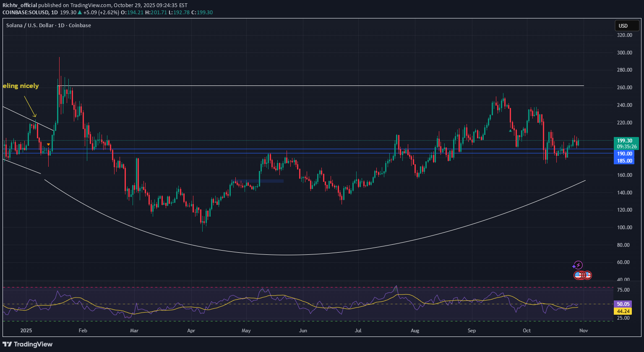Click the yellow arrow annotation
The width and height of the screenshot is (644, 352).
click(30, 106)
